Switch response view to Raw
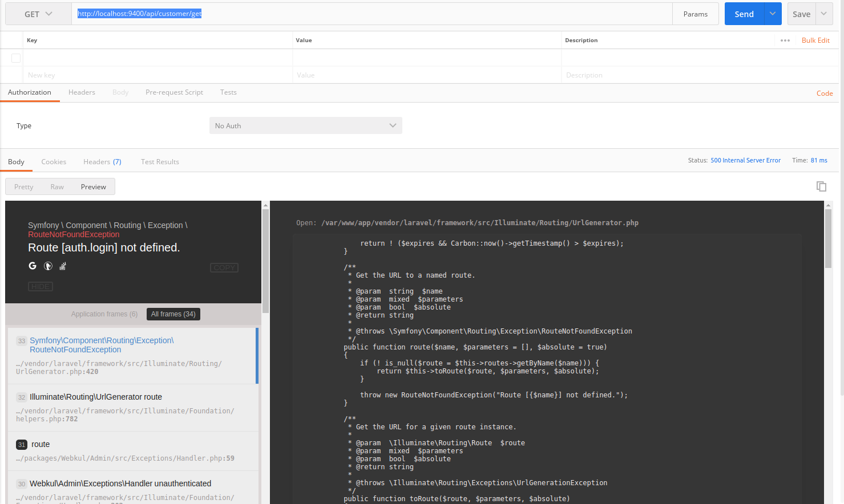Screen dimensions: 844x504 pyautogui.click(x=57, y=187)
